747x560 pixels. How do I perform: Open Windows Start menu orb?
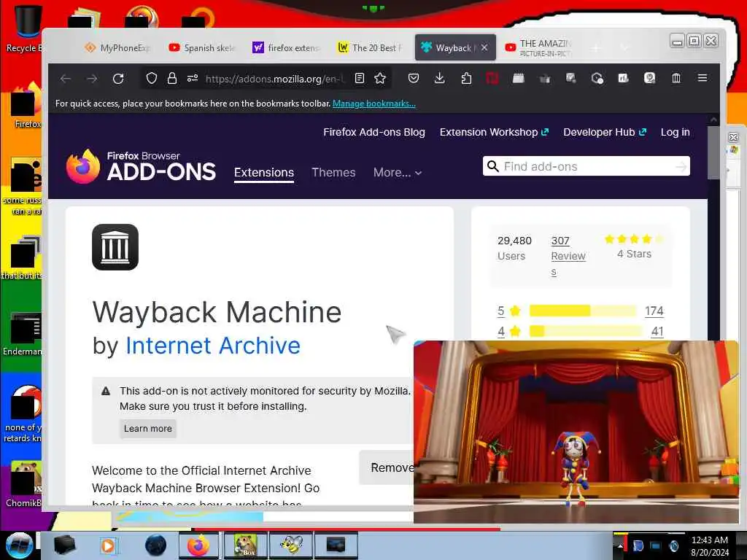18,545
